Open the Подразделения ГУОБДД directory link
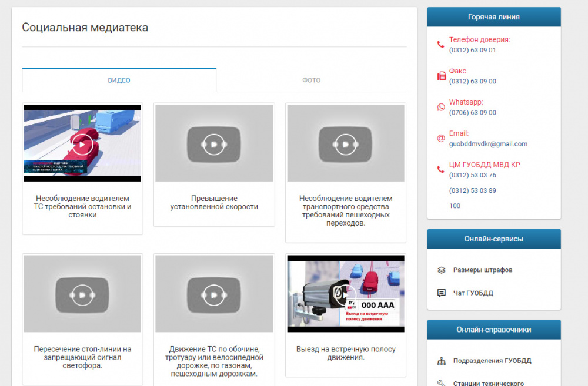588x386 pixels. (492, 361)
